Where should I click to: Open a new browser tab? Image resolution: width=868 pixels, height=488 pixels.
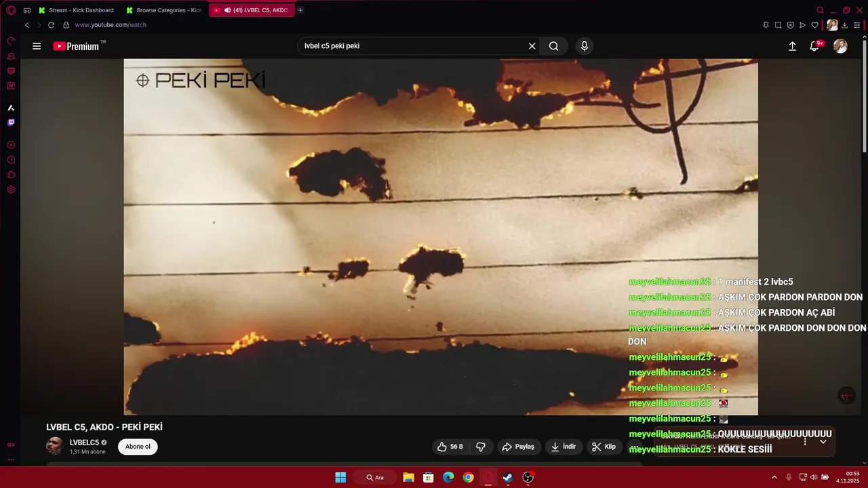tap(300, 10)
